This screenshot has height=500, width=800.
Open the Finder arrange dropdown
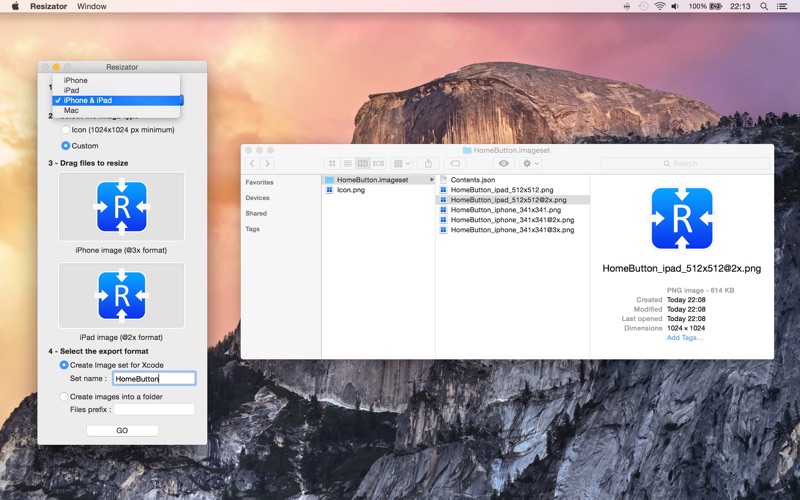coord(402,163)
